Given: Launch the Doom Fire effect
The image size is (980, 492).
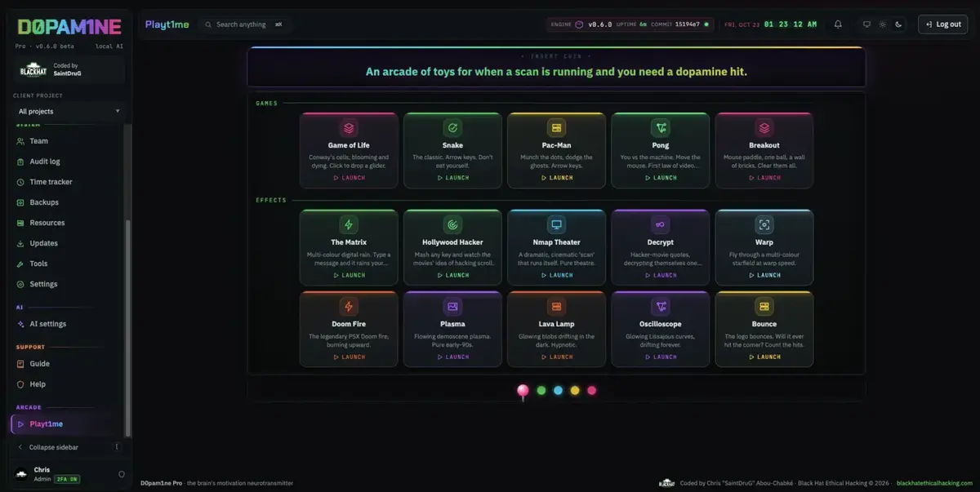Looking at the screenshot, I should (x=349, y=357).
